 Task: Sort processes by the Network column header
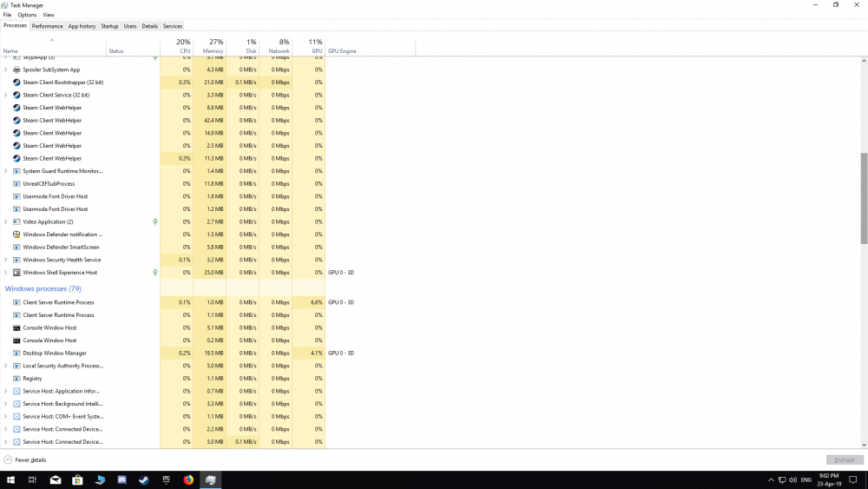click(275, 47)
